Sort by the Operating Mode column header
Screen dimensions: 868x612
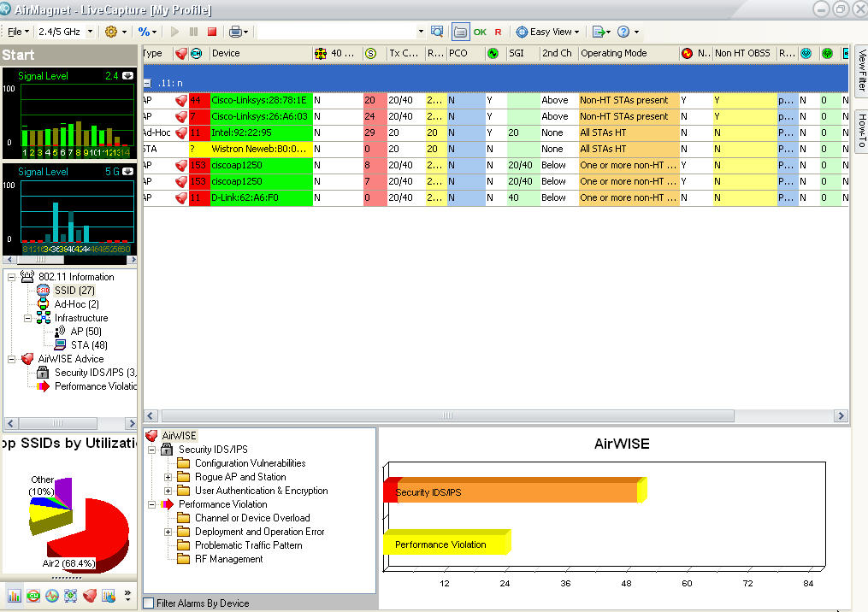point(629,53)
